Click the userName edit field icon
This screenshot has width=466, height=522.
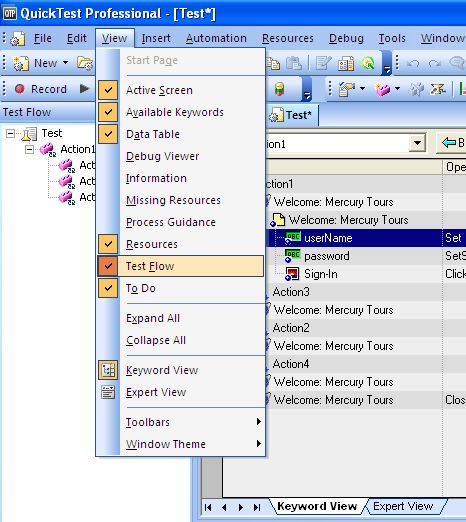pos(293,238)
